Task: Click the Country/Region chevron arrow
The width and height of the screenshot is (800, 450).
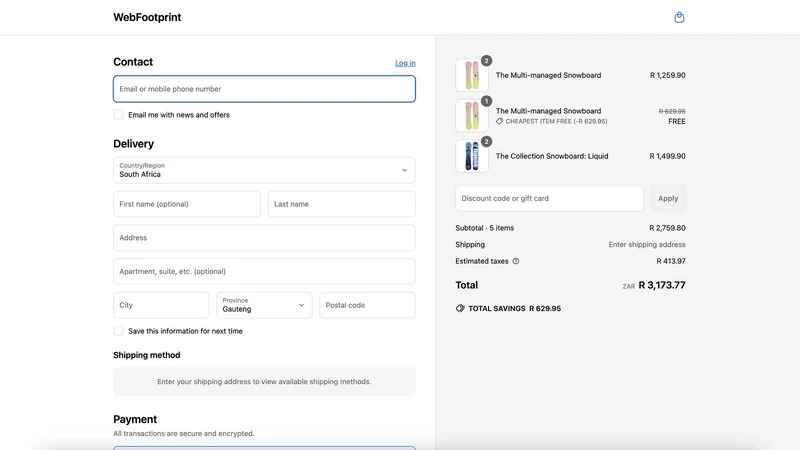Action: click(x=404, y=170)
